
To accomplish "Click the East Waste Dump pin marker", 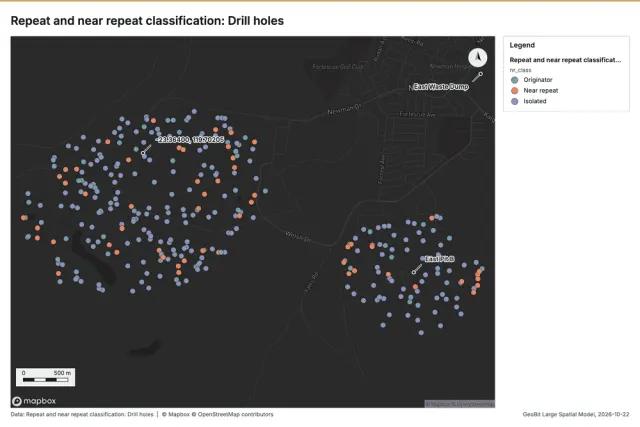I will (x=481, y=74).
